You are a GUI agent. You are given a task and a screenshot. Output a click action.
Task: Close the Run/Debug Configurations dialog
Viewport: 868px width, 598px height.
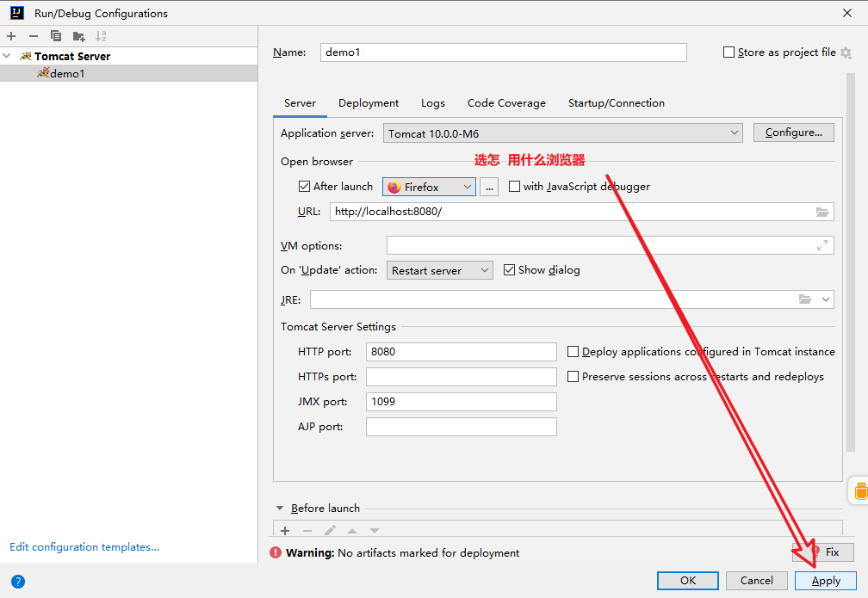click(847, 13)
